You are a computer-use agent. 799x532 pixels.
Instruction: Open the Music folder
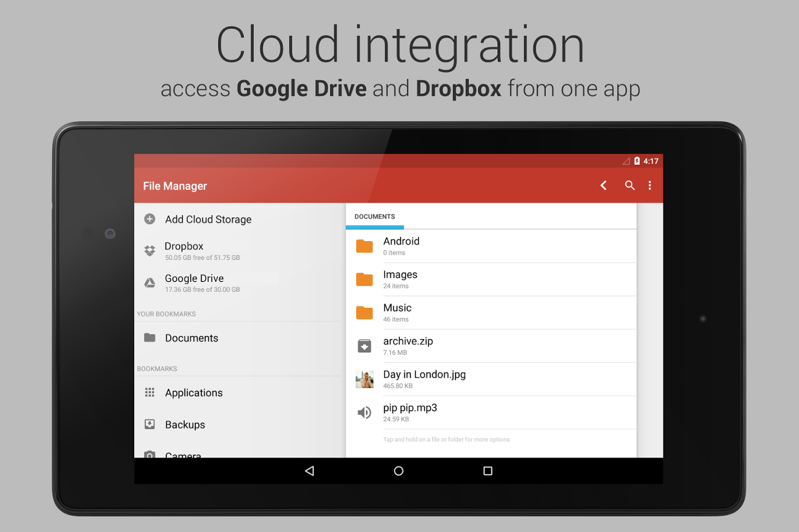pyautogui.click(x=491, y=313)
